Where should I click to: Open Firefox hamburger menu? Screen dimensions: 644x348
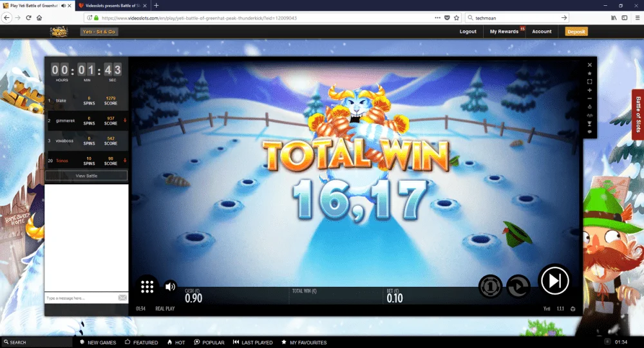coord(637,18)
